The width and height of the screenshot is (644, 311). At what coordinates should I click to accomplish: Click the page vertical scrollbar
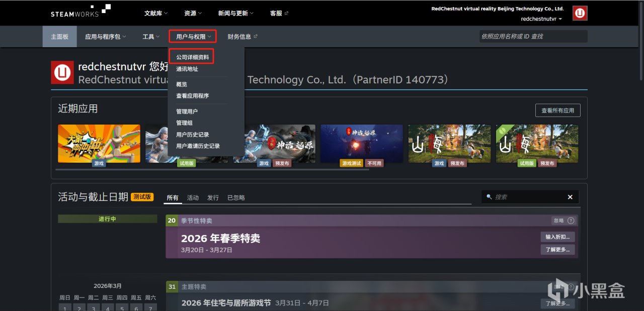coord(641,40)
